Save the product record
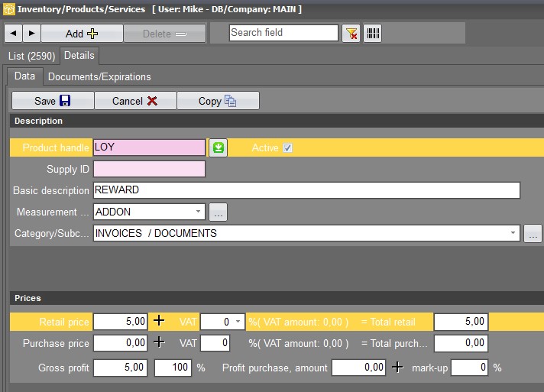 (x=53, y=101)
